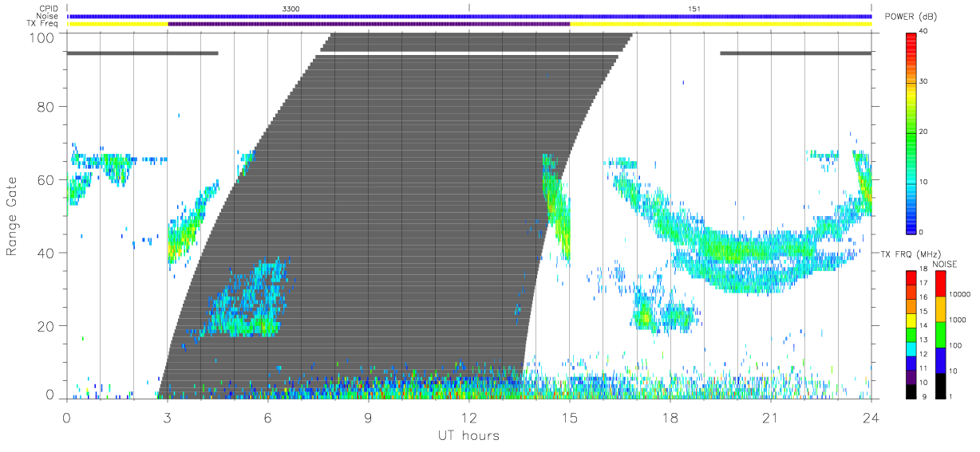Click '1000' on the NOISE scale

click(x=958, y=320)
